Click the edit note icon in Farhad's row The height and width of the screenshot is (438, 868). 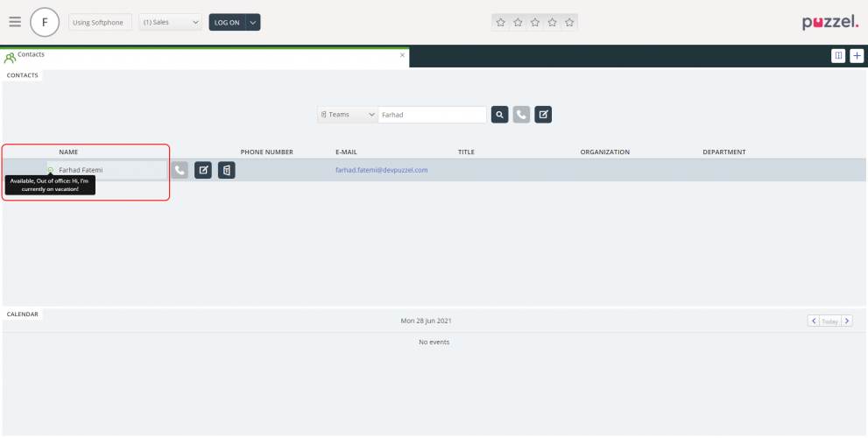pos(202,170)
